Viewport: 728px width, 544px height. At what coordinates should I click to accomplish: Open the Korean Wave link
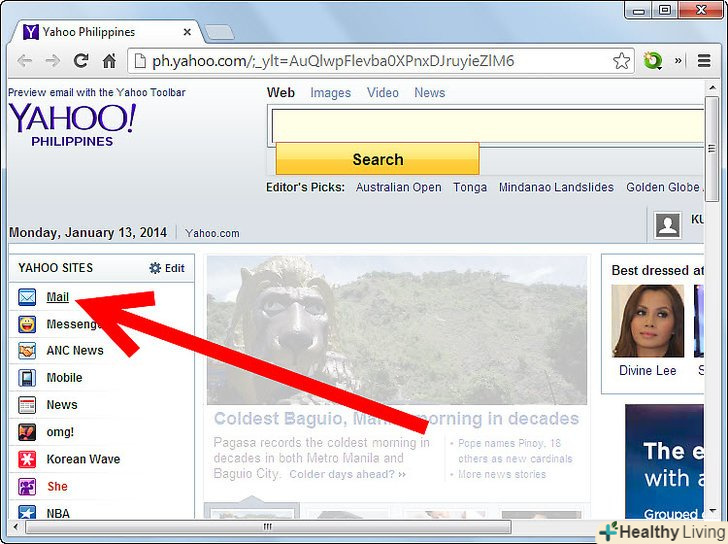(83, 459)
